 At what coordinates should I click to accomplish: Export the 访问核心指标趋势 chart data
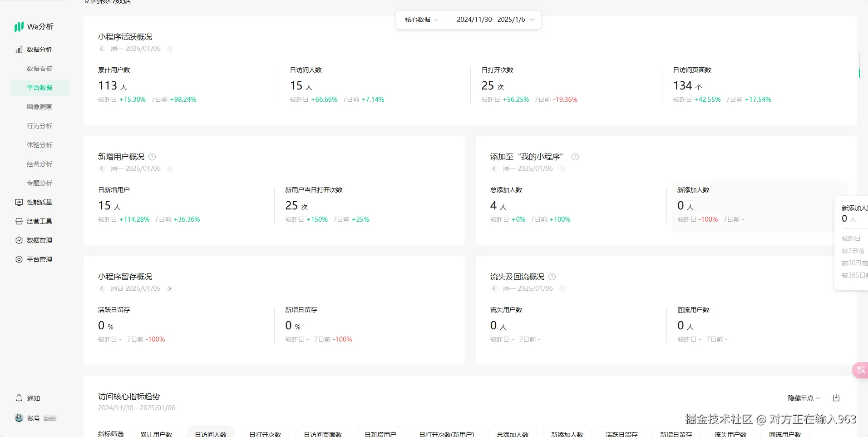[x=836, y=398]
